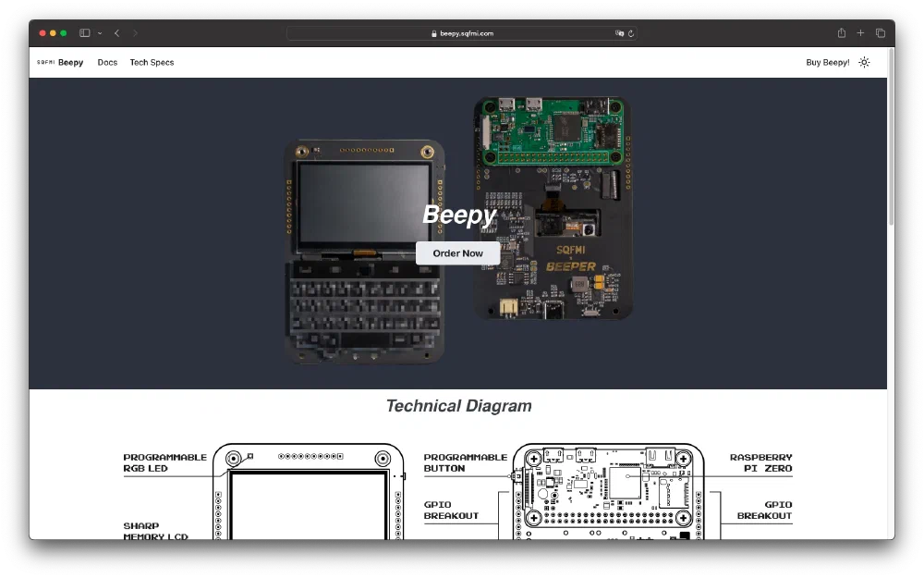Show the tab overview
This screenshot has height=578, width=924.
tap(880, 33)
